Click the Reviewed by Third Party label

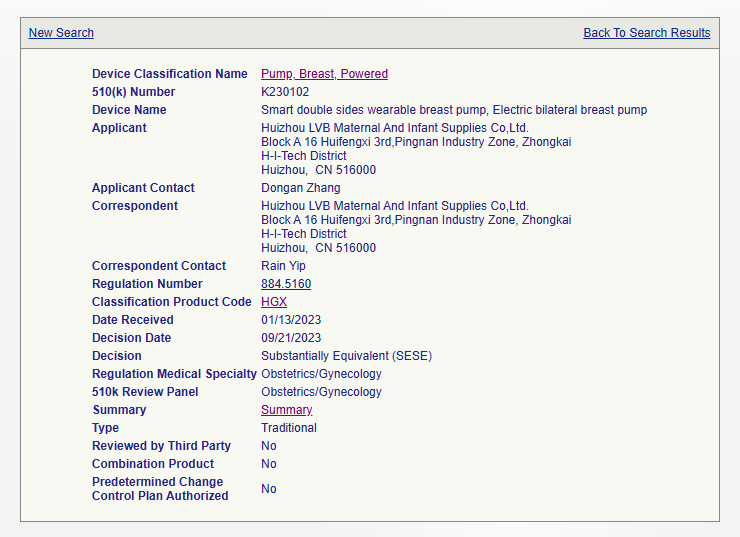[x=161, y=446]
